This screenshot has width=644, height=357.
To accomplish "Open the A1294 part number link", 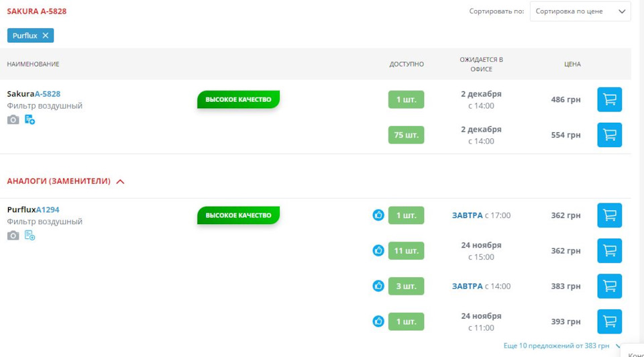I will 48,210.
